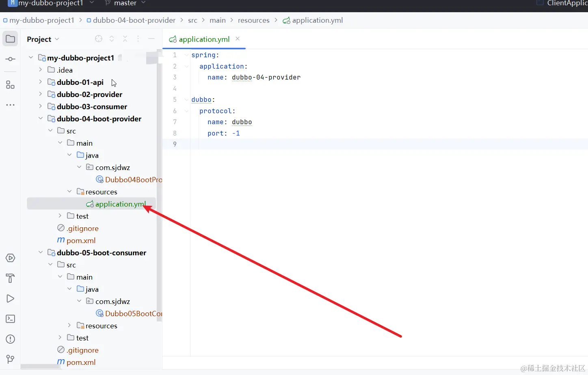Click the port value -1 in editor
The height and width of the screenshot is (375, 588).
click(236, 133)
